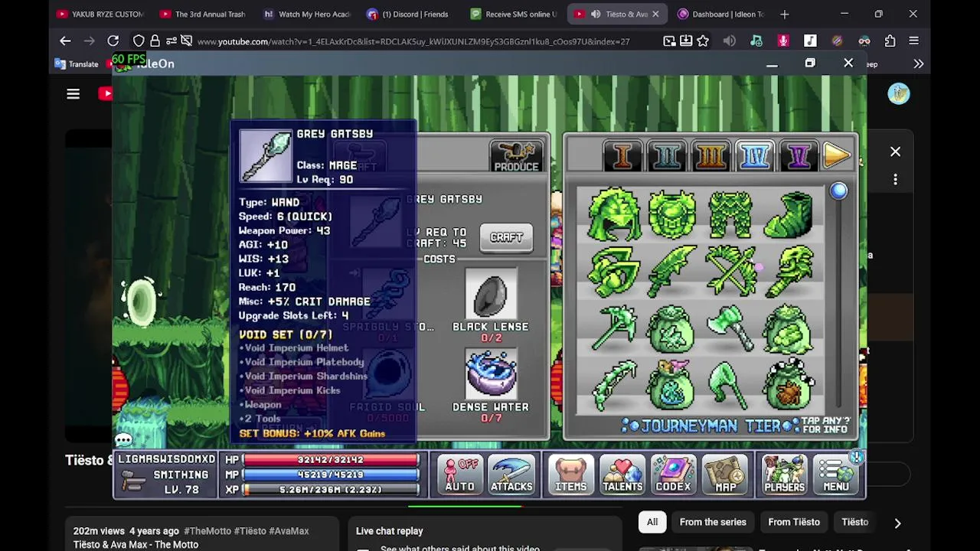Select the pouch with green bars symbol

click(x=789, y=329)
